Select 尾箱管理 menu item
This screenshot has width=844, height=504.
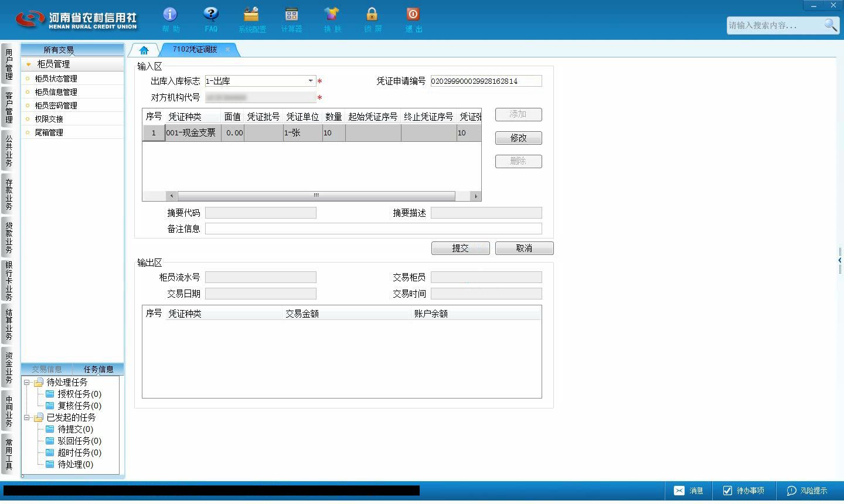49,132
